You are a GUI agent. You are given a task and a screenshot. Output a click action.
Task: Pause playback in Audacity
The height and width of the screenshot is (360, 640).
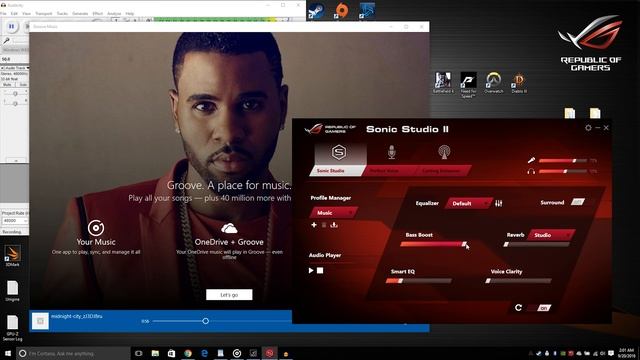coord(11,27)
